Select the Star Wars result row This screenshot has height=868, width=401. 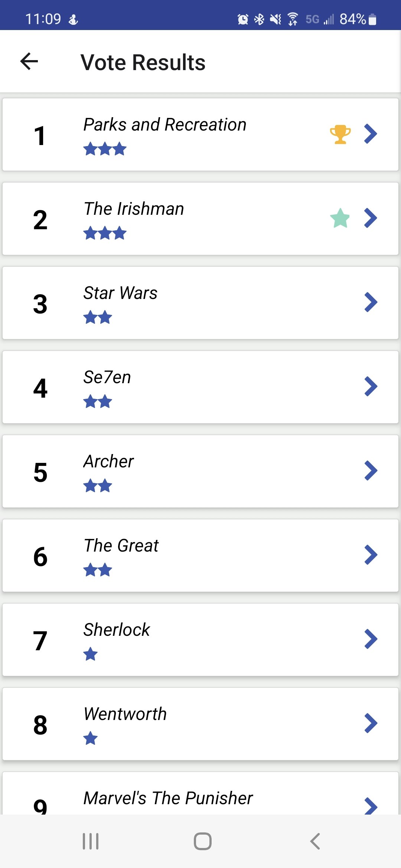(200, 303)
